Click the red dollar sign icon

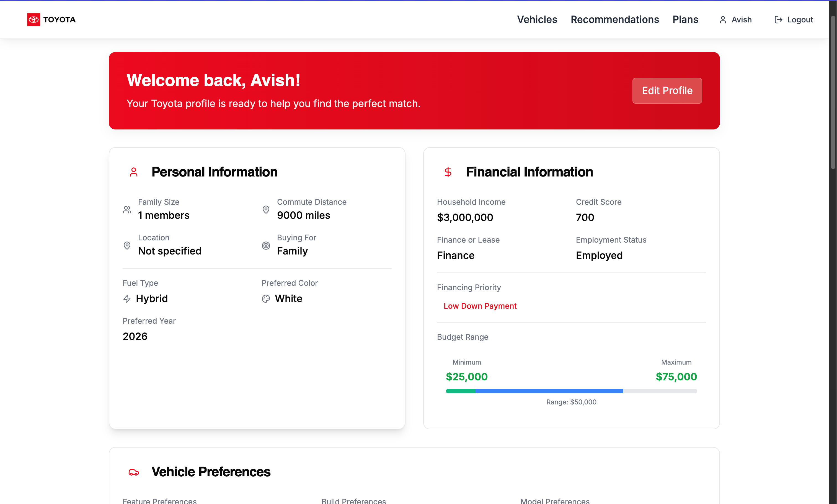[448, 172]
